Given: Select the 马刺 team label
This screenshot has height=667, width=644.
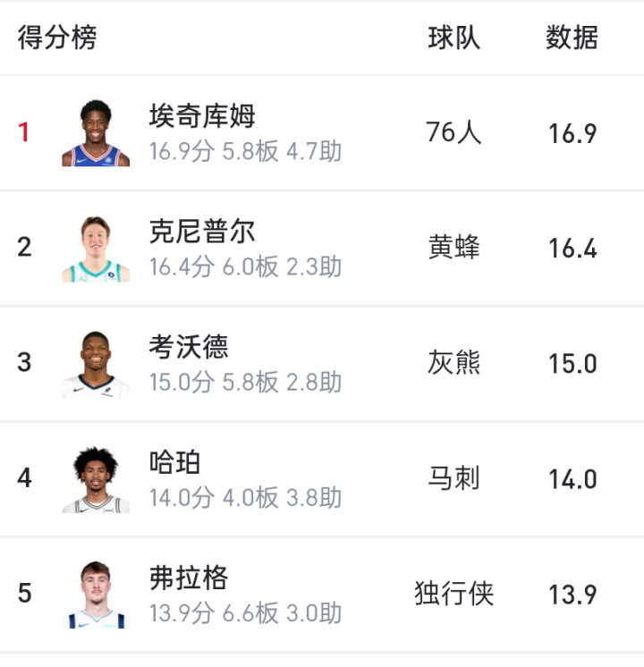Looking at the screenshot, I should tap(454, 478).
